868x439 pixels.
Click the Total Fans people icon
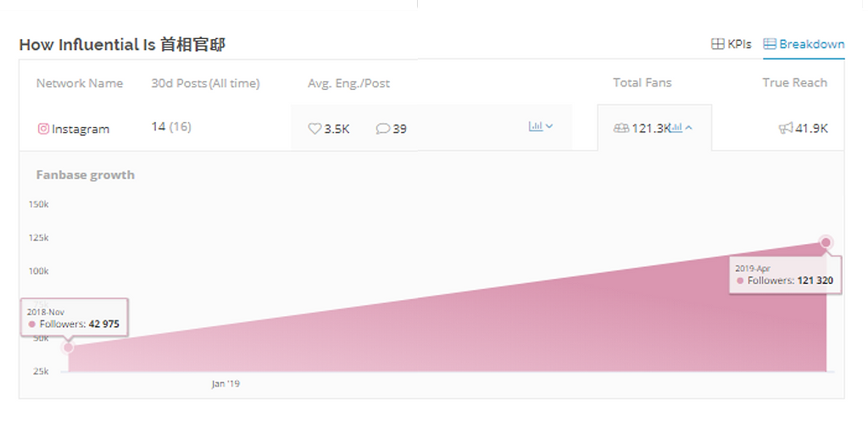point(621,129)
